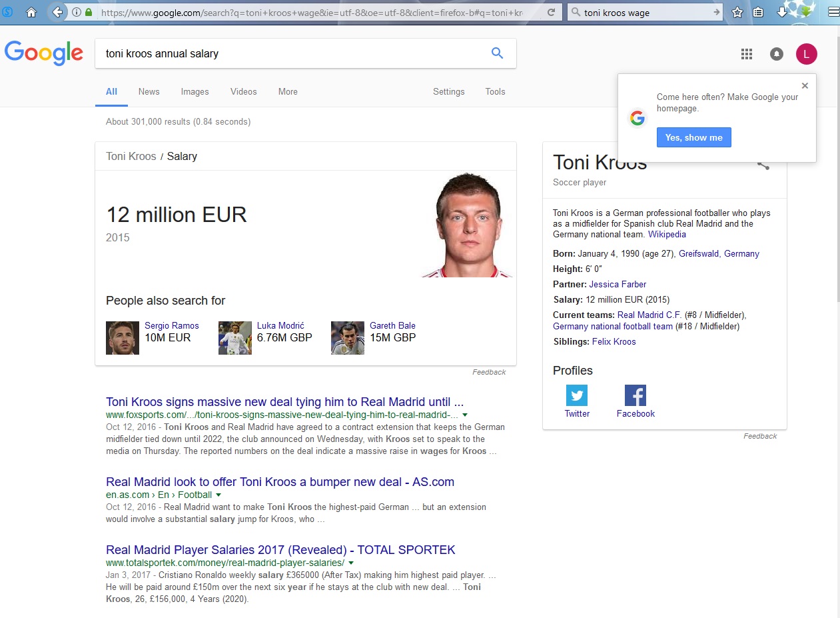This screenshot has width=840, height=618.
Task: Open the Facebook profile icon
Action: pos(635,395)
